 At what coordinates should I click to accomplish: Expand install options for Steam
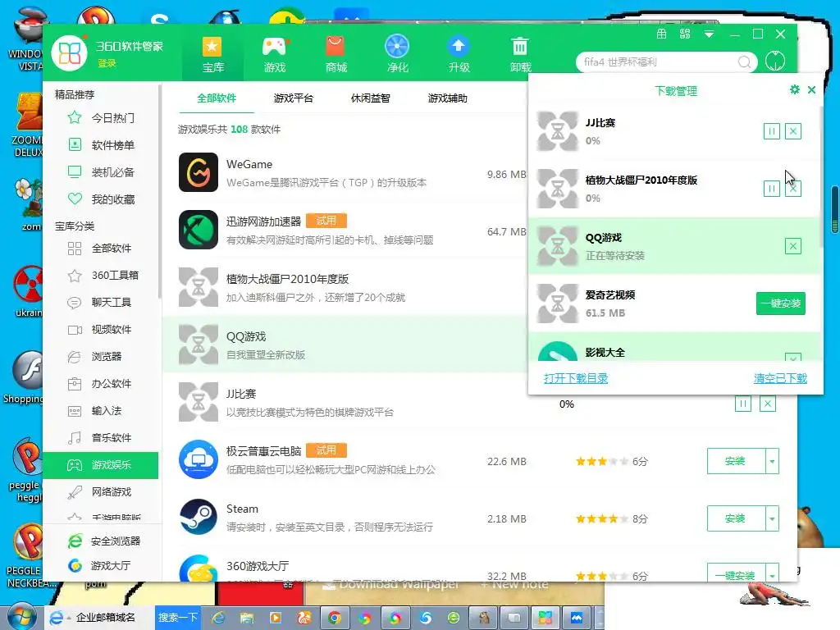772,518
